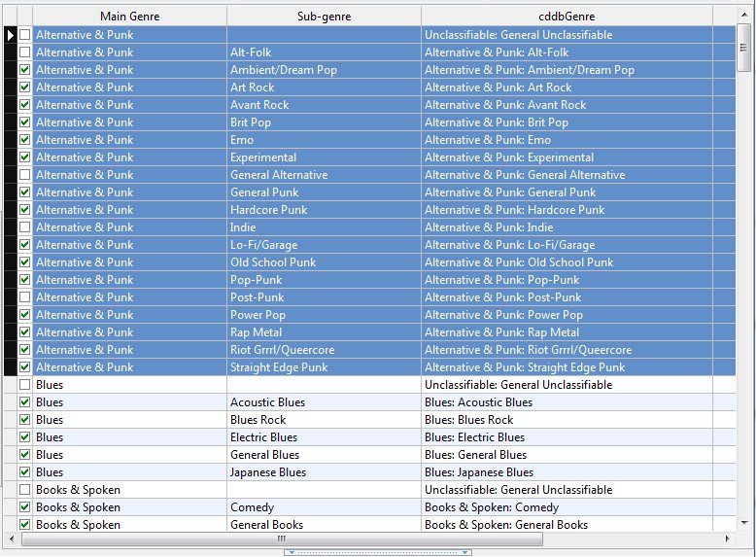Enable the General Alternative row checkbox
This screenshot has width=756, height=557.
(x=25, y=175)
